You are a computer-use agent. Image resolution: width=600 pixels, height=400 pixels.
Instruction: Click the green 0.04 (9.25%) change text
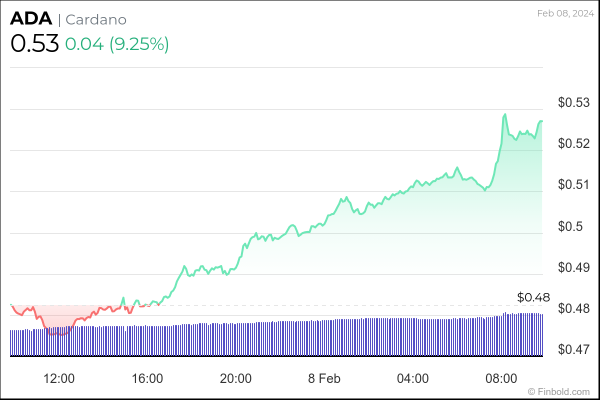[117, 45]
